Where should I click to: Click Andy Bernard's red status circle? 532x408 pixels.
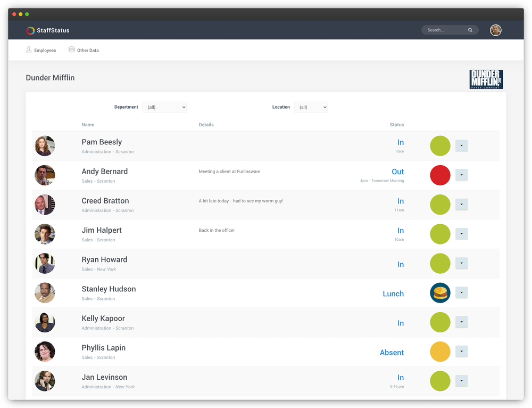[440, 175]
